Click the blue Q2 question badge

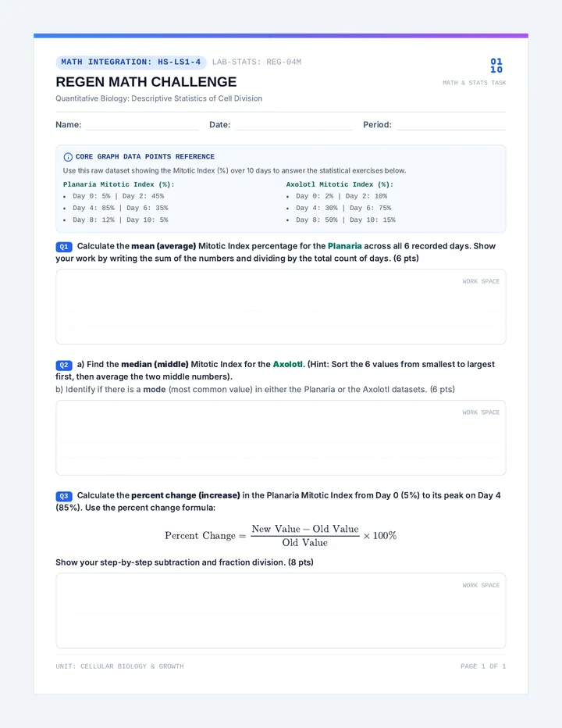[64, 365]
